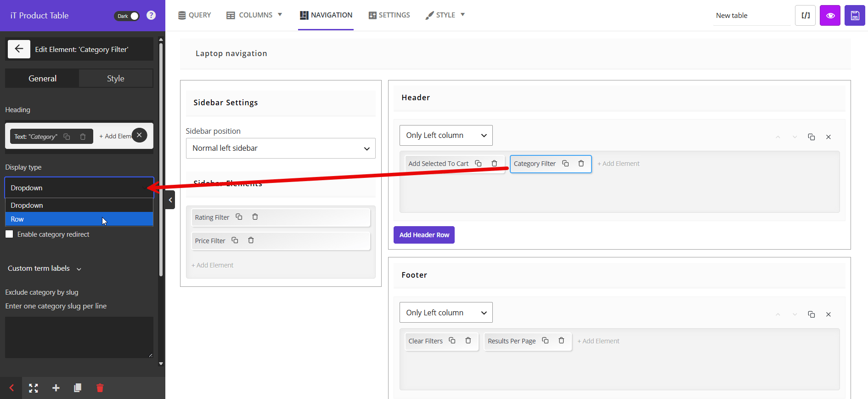Remove the header row with X
Screen dimensions: 868x399
(x=829, y=137)
